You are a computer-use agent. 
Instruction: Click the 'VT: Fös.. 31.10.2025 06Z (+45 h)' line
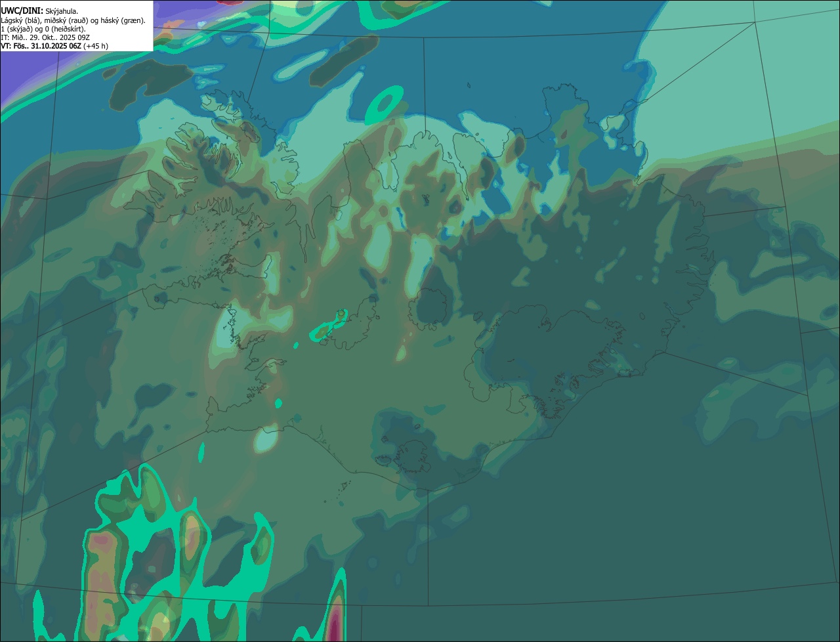point(54,46)
